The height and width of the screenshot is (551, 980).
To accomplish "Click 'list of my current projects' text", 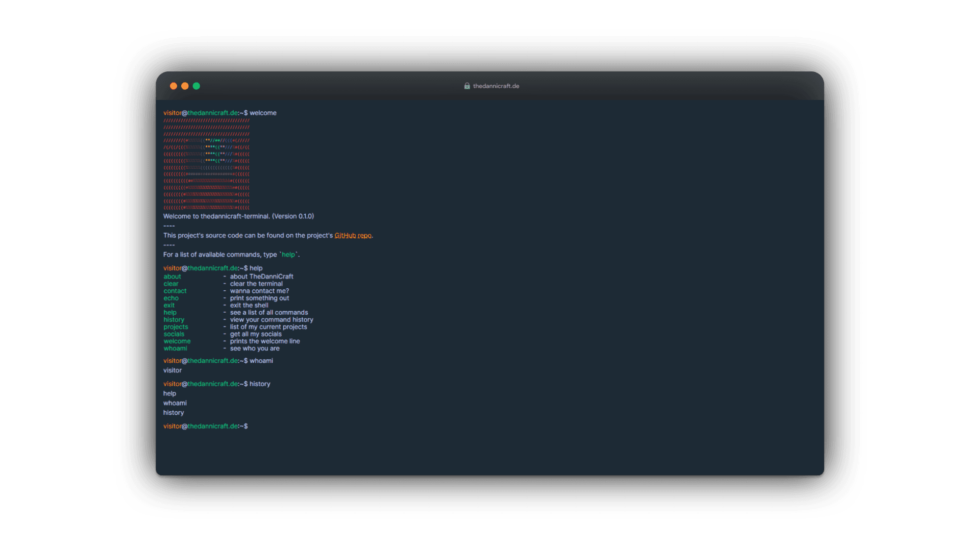I will coord(268,327).
